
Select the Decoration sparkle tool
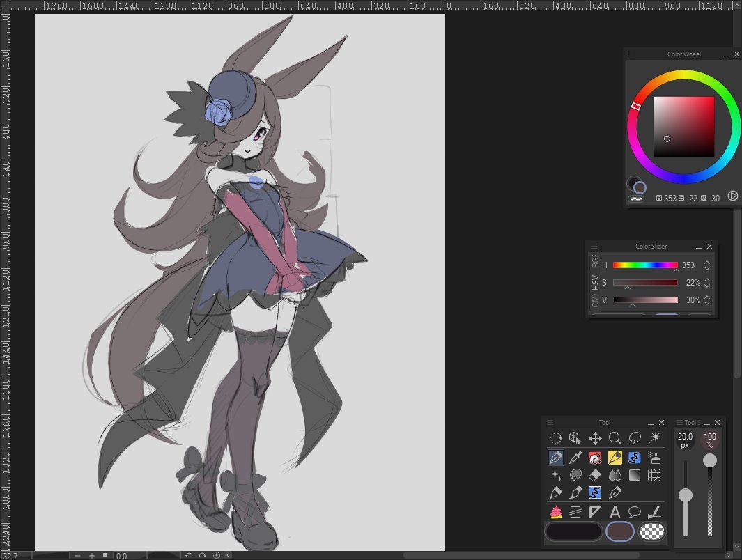(x=556, y=475)
